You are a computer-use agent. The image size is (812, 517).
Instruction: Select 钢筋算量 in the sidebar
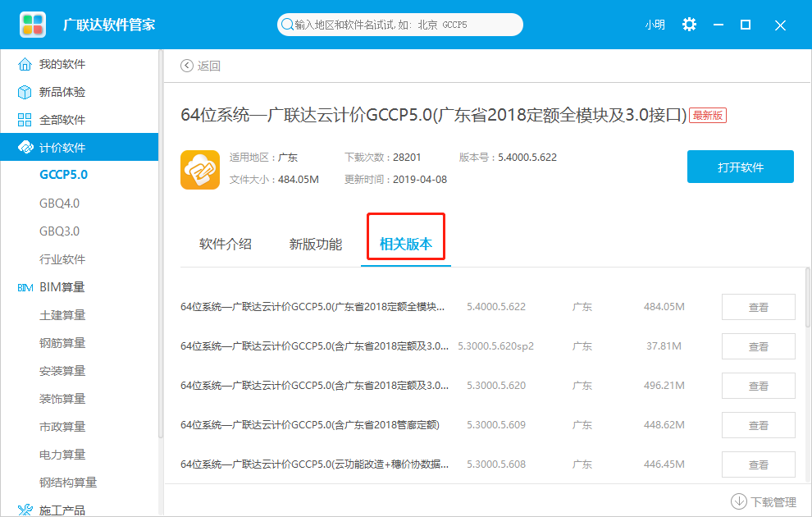pyautogui.click(x=62, y=343)
